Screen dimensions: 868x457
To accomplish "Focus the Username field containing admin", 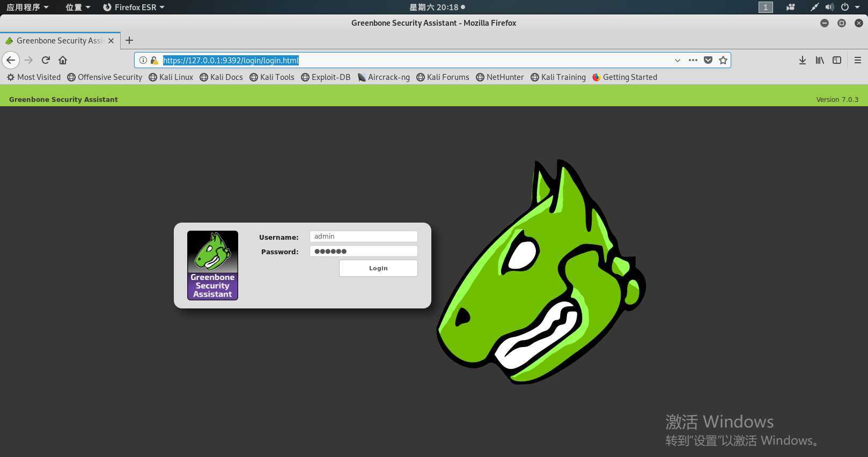I will coord(364,237).
